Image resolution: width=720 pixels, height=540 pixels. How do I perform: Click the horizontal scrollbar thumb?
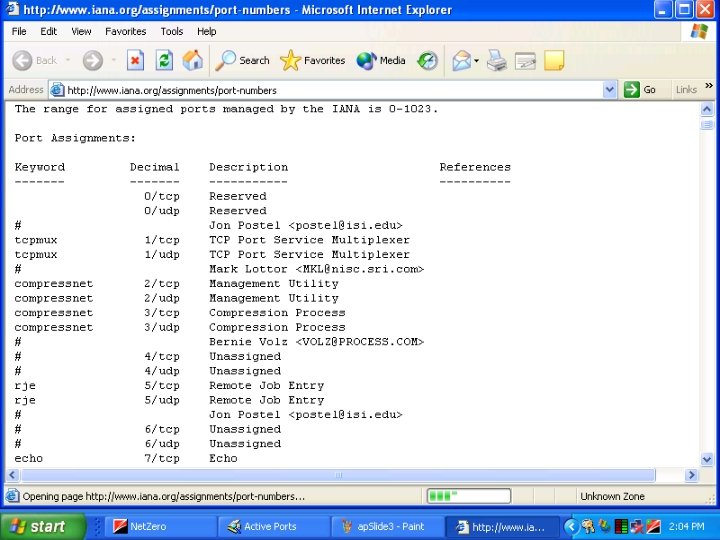coord(338,475)
